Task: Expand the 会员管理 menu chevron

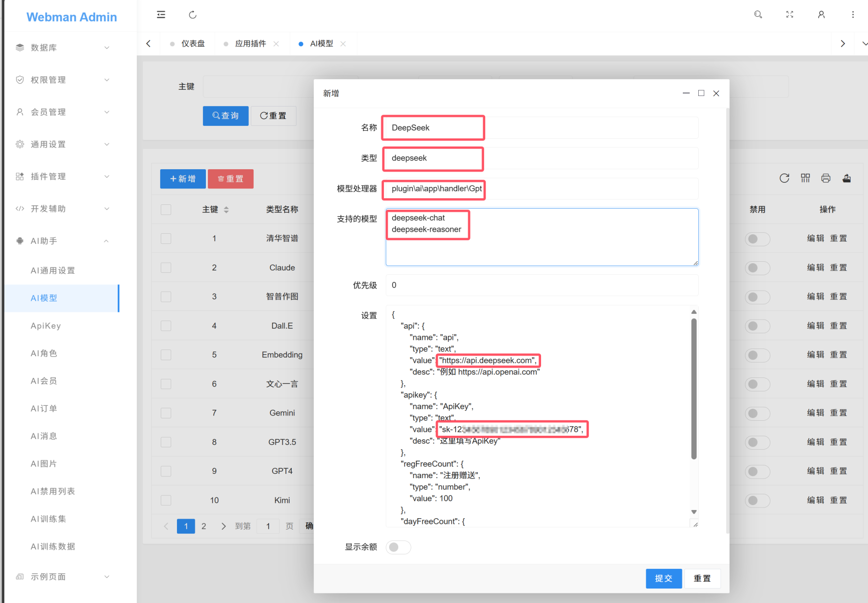Action: click(107, 112)
